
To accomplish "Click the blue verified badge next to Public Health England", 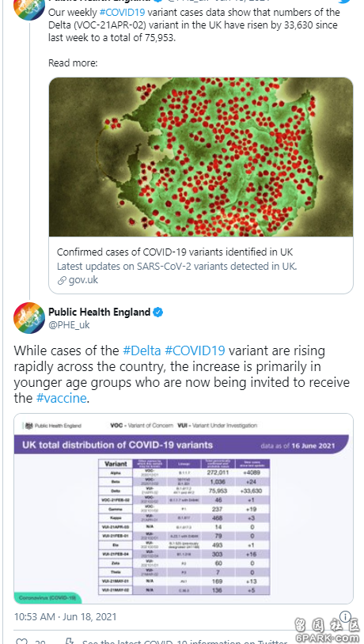I will [158, 313].
